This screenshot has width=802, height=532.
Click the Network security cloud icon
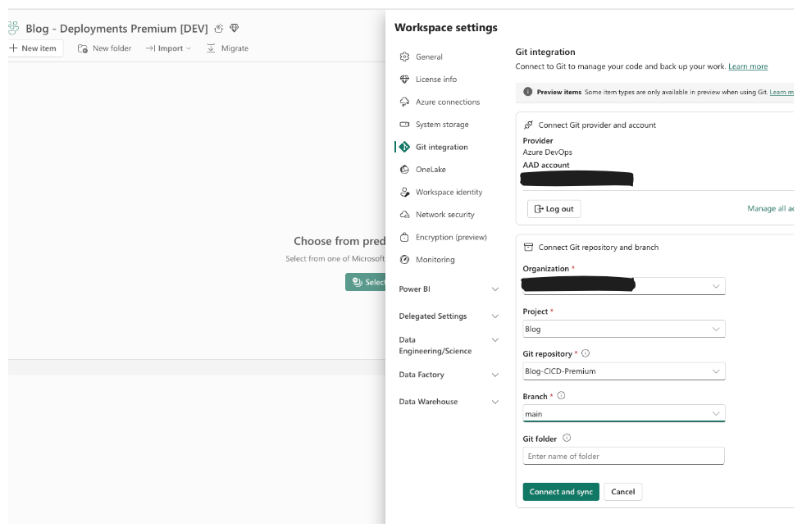(x=404, y=215)
